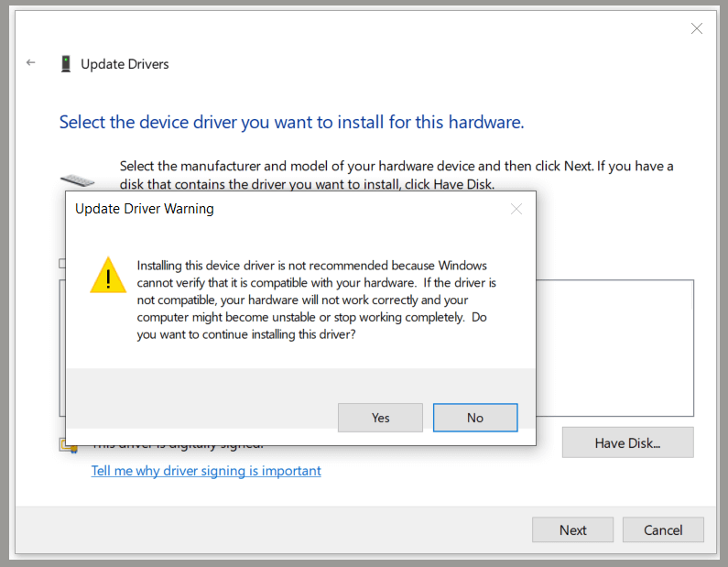The height and width of the screenshot is (567, 728).
Task: Close the Update Drivers window
Action: pyautogui.click(x=697, y=28)
